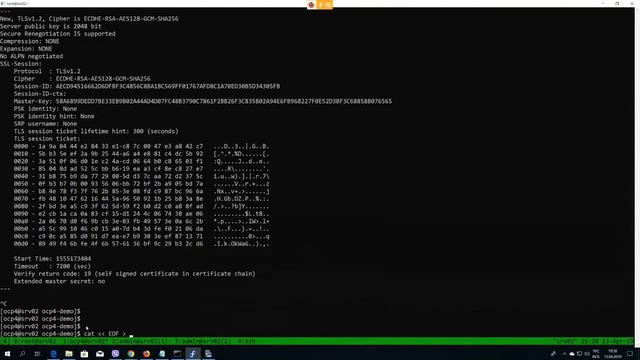This screenshot has height=360, width=640.
Task: Open Viber from the taskbar
Action: [x=115, y=354]
